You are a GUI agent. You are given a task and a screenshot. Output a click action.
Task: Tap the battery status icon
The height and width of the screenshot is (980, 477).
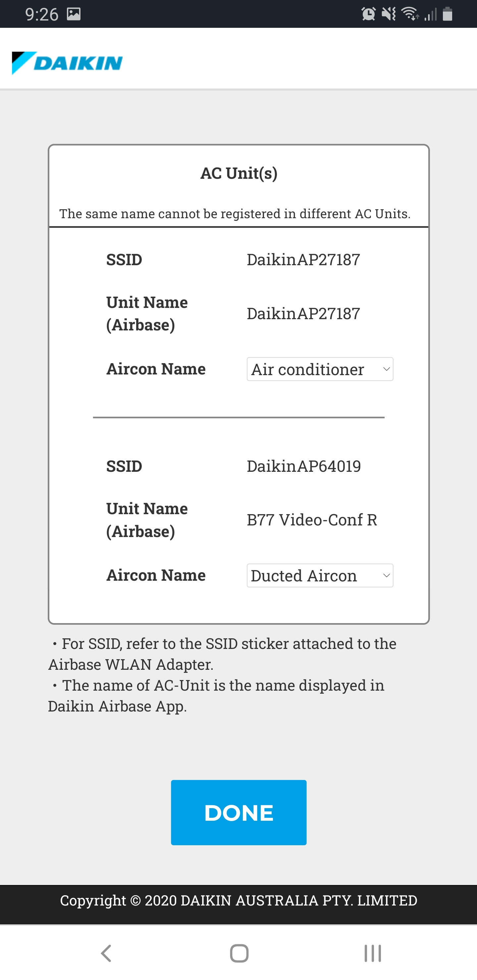pyautogui.click(x=448, y=14)
